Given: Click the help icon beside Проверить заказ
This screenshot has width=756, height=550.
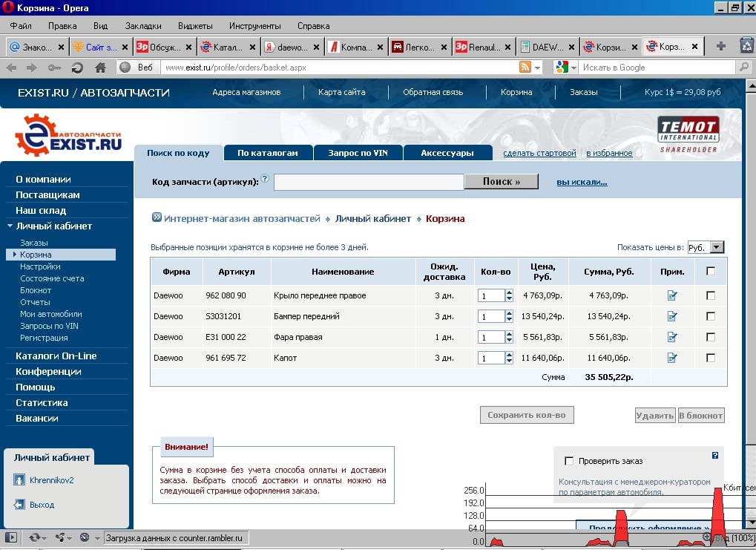Looking at the screenshot, I should (715, 455).
